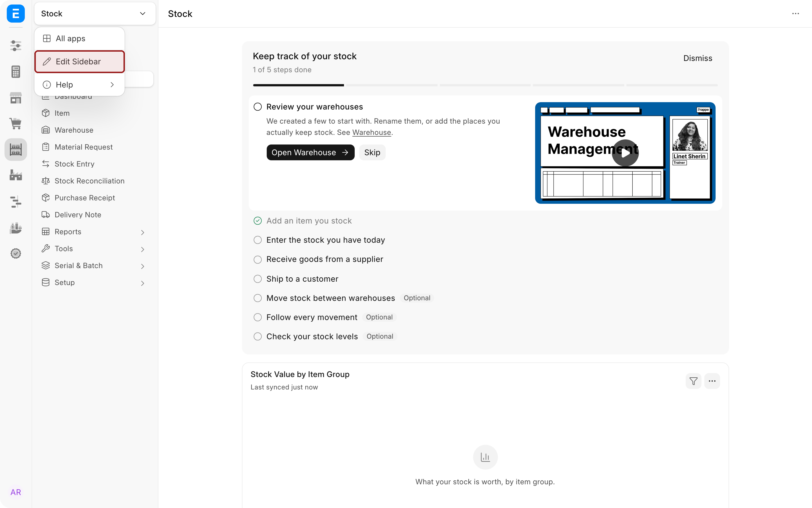The image size is (812, 508).
Task: Click the Item sidebar entry
Action: 95,113
